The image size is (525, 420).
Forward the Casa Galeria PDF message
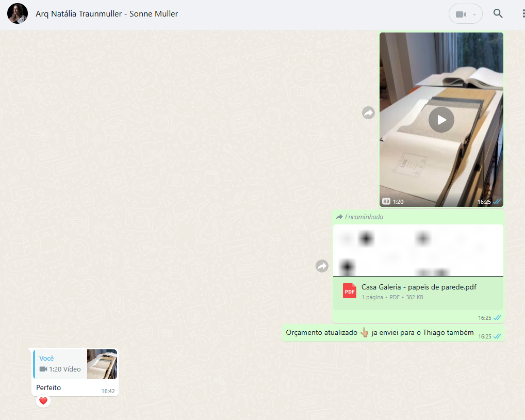click(x=322, y=266)
